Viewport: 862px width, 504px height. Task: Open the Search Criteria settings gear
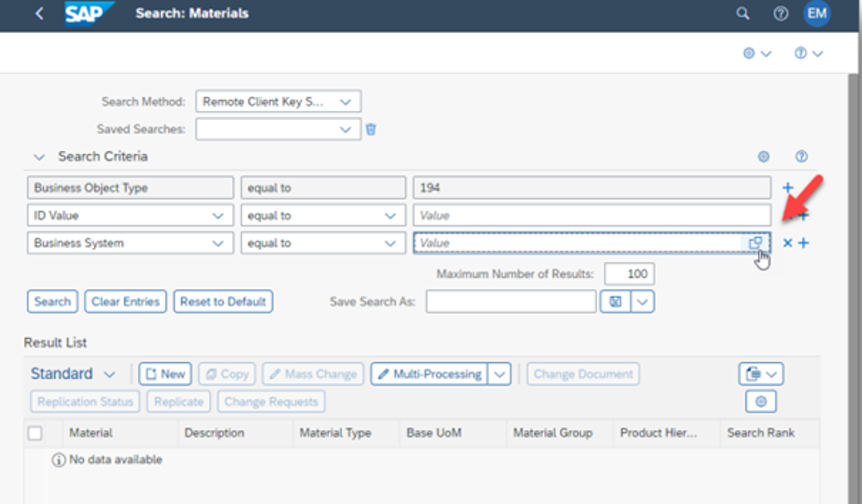point(763,156)
